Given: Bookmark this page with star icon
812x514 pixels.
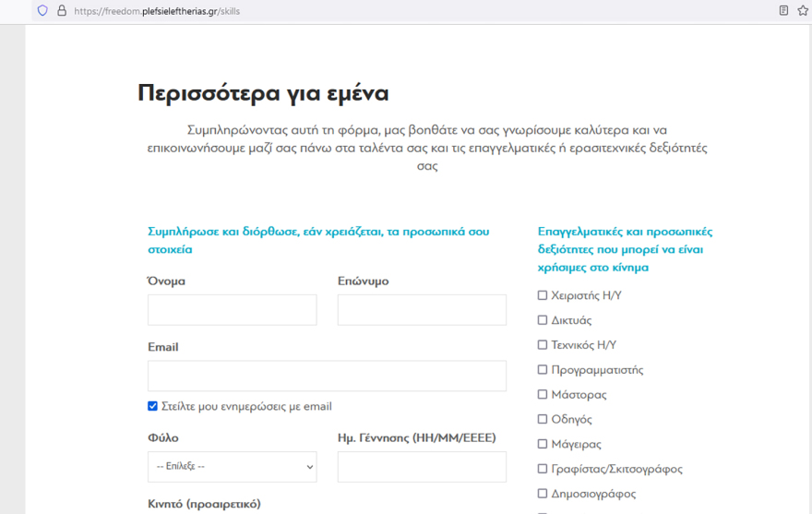Looking at the screenshot, I should click(803, 11).
